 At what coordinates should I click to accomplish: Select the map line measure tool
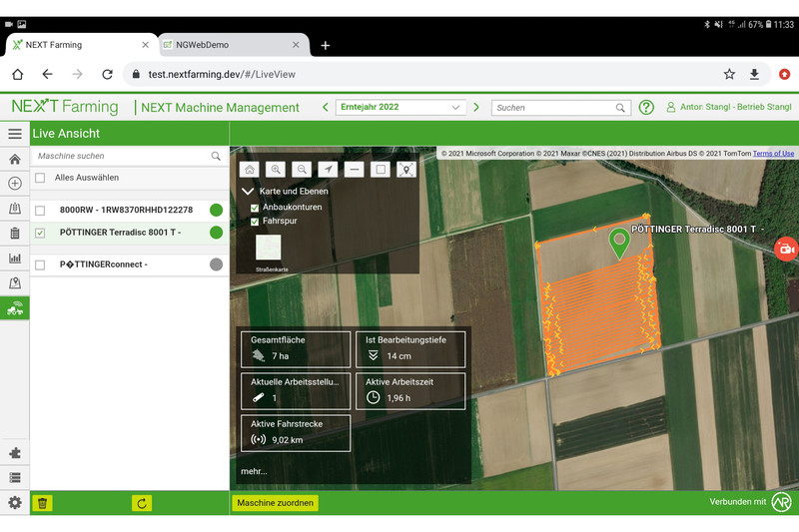click(355, 169)
